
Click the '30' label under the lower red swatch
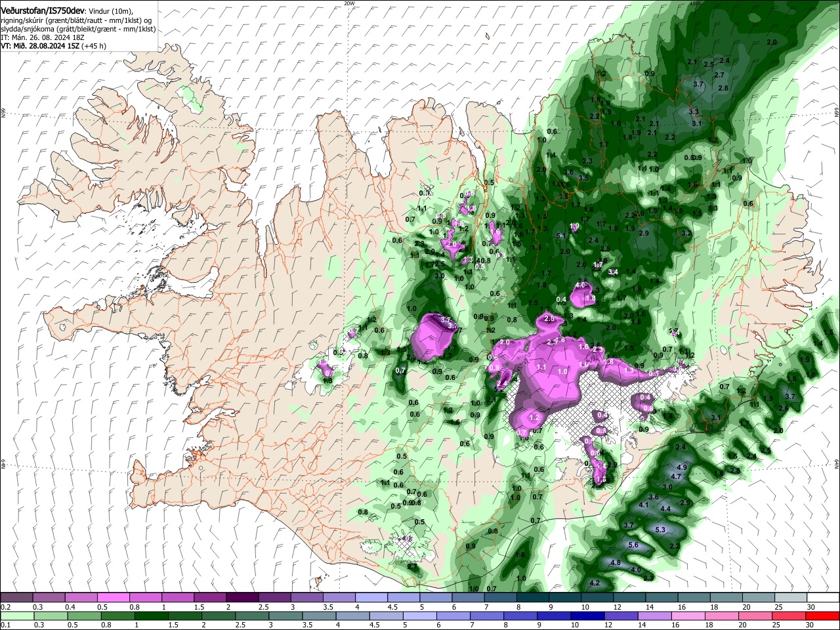click(x=810, y=624)
